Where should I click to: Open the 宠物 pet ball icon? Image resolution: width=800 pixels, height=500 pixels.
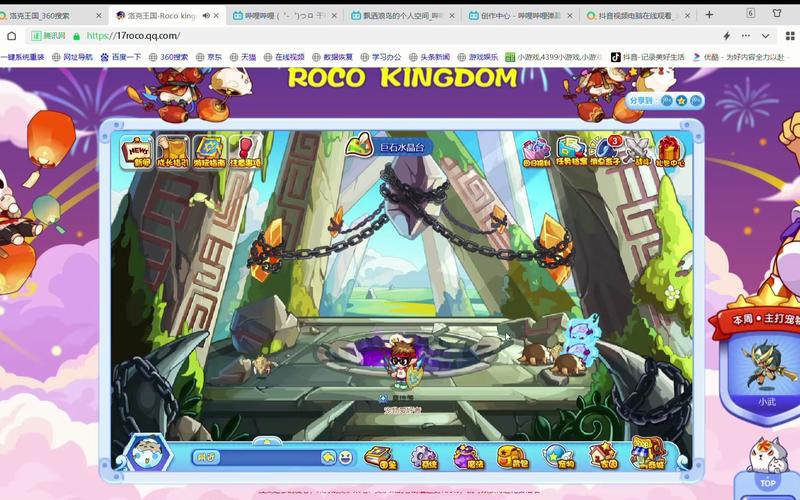point(559,456)
